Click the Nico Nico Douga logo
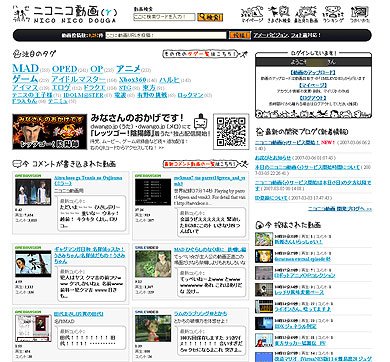 point(66,15)
